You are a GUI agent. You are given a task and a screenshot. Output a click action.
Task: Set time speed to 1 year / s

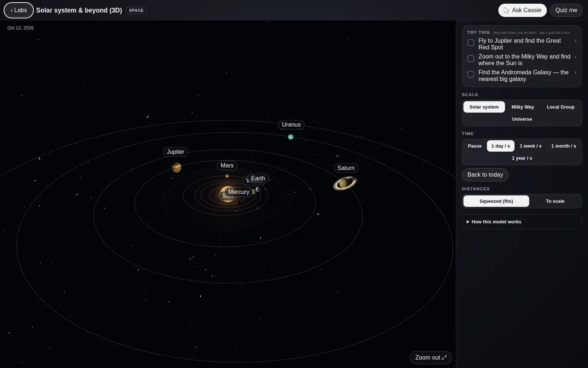coord(522,158)
